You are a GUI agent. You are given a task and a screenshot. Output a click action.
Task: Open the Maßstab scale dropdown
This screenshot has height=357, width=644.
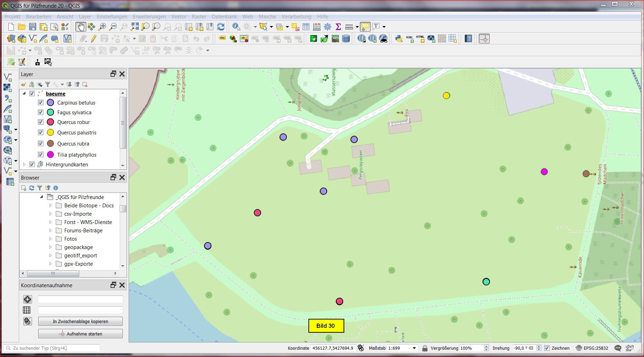point(414,348)
